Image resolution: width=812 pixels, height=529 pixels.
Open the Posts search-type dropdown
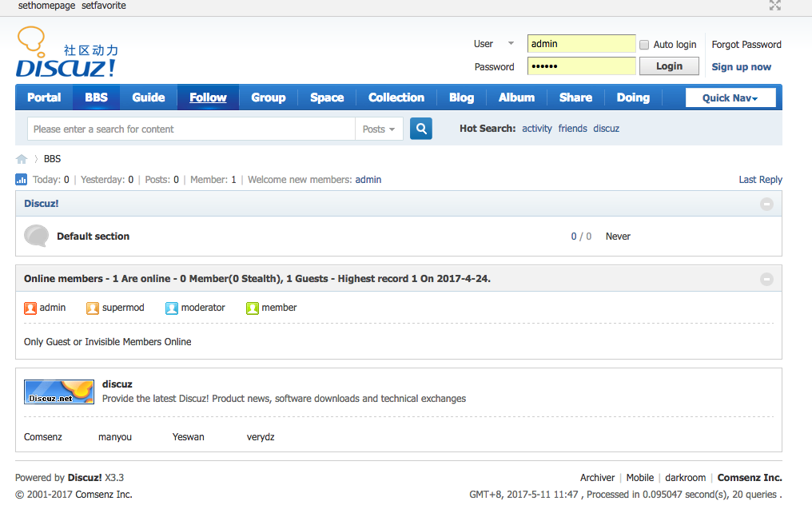pyautogui.click(x=379, y=129)
